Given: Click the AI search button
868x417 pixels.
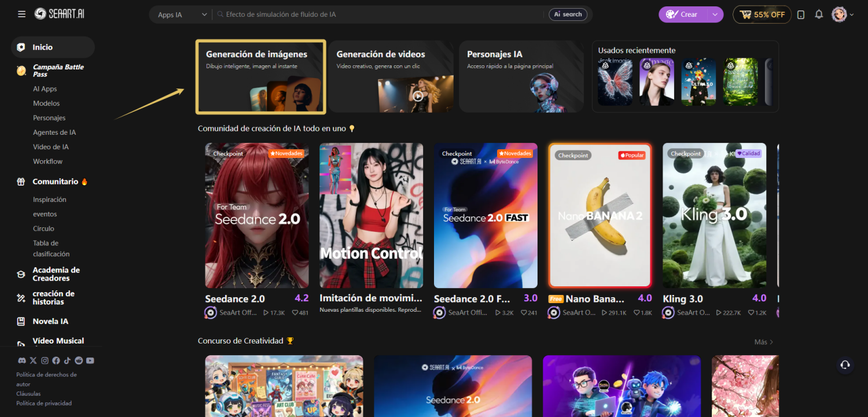Looking at the screenshot, I should [568, 14].
